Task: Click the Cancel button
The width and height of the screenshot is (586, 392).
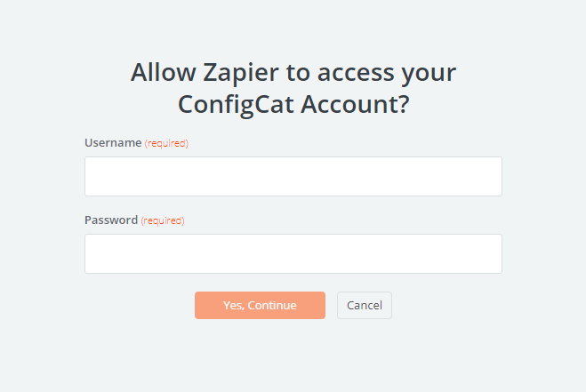Action: pos(365,305)
